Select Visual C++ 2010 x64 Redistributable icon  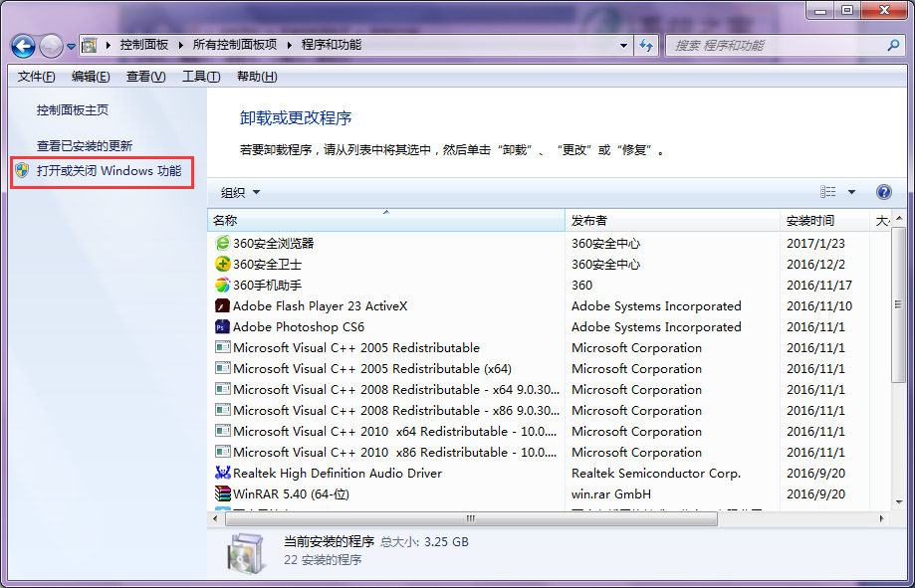click(x=222, y=432)
